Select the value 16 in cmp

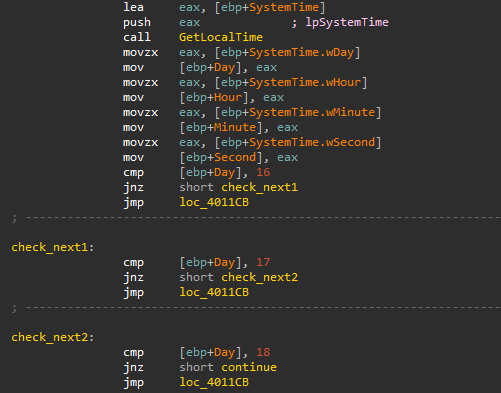263,172
